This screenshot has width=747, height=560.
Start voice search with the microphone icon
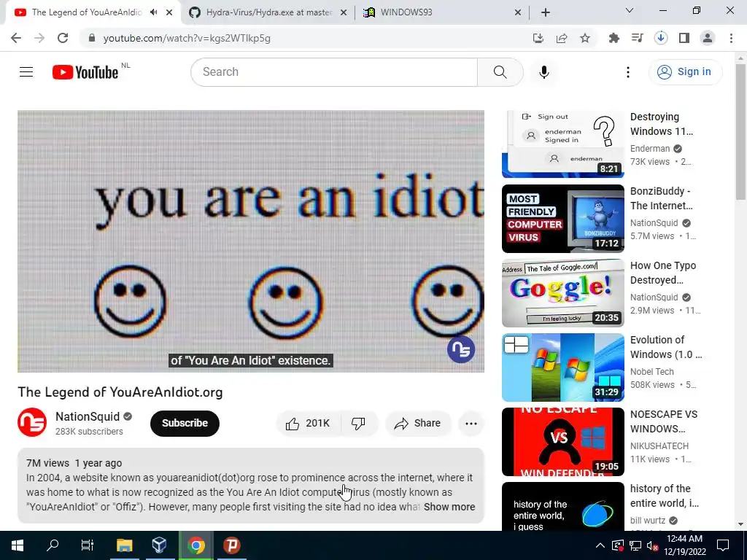point(544,72)
